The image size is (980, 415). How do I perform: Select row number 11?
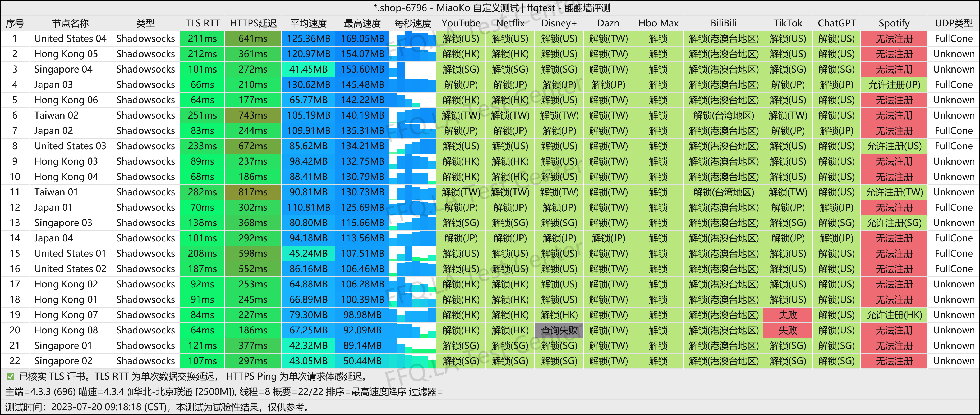click(15, 192)
